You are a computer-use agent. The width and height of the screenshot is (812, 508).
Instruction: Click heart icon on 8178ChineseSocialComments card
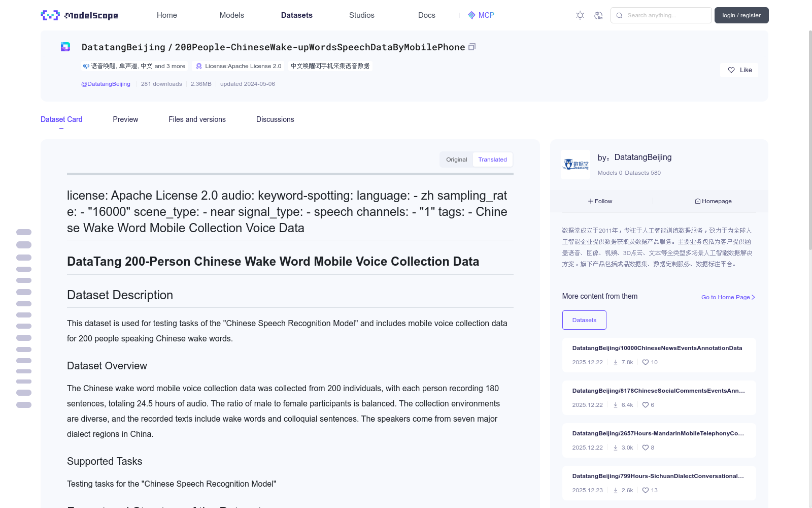pos(646,405)
